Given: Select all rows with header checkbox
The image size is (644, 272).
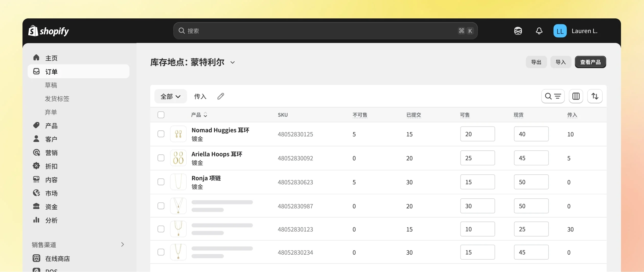Looking at the screenshot, I should coord(161,115).
